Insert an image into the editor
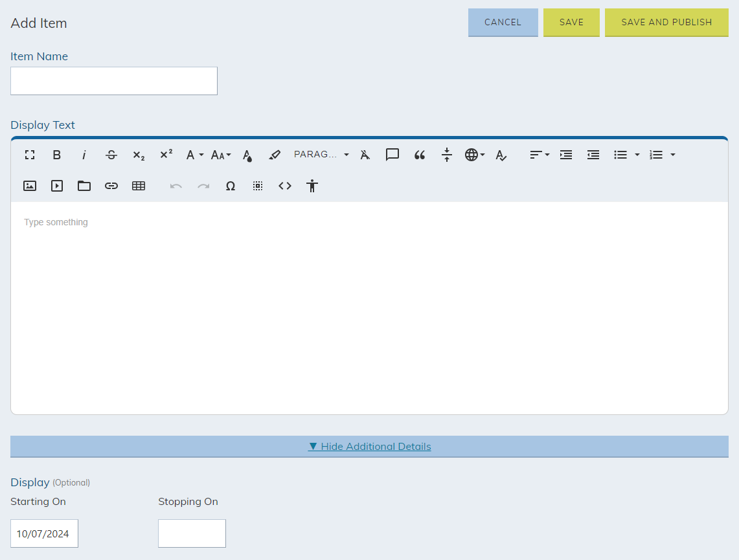This screenshot has width=739, height=560. tap(30, 186)
